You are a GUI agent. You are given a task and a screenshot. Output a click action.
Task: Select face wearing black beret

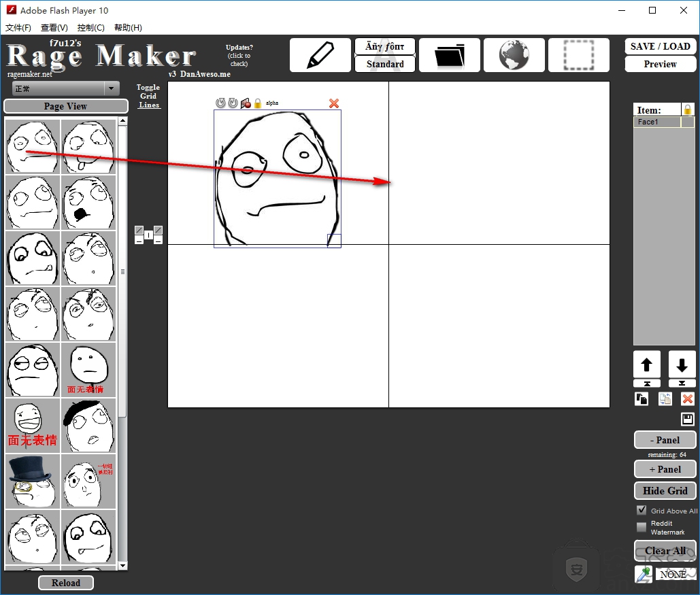click(x=88, y=426)
